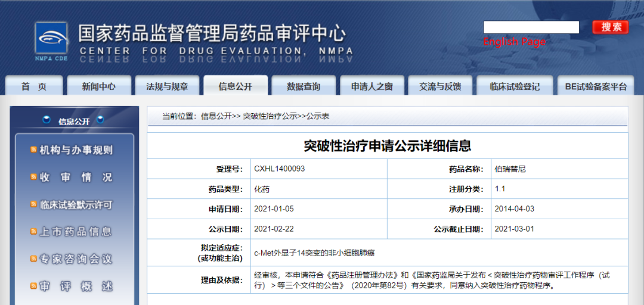Click RSS icon beside 收审情况
644x305 pixels.
pyautogui.click(x=34, y=178)
